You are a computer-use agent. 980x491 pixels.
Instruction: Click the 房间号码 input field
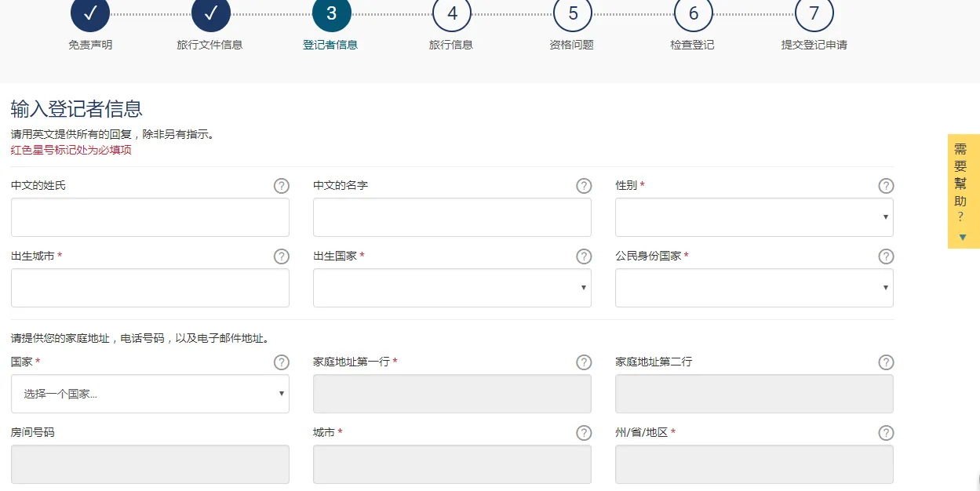click(x=150, y=464)
